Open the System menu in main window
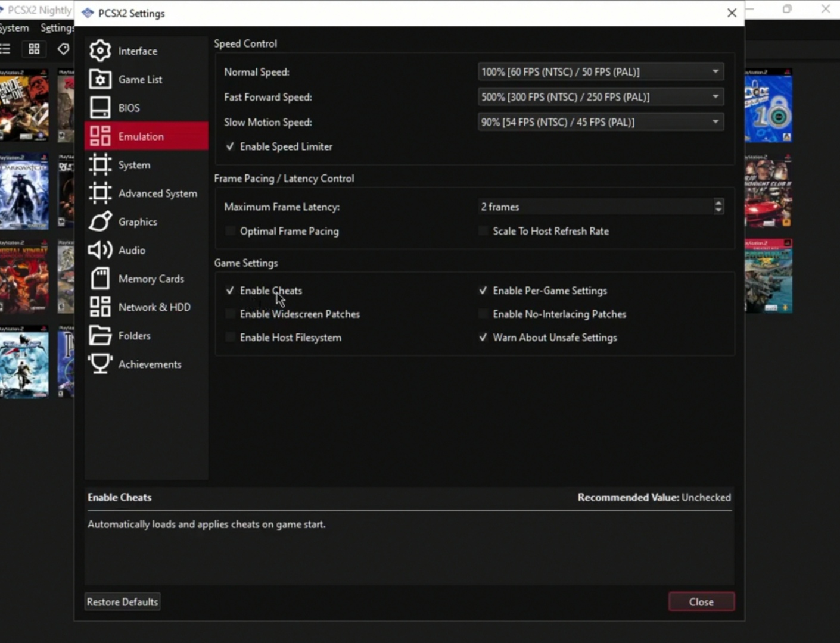Screen dimensions: 840x643 click(x=14, y=28)
